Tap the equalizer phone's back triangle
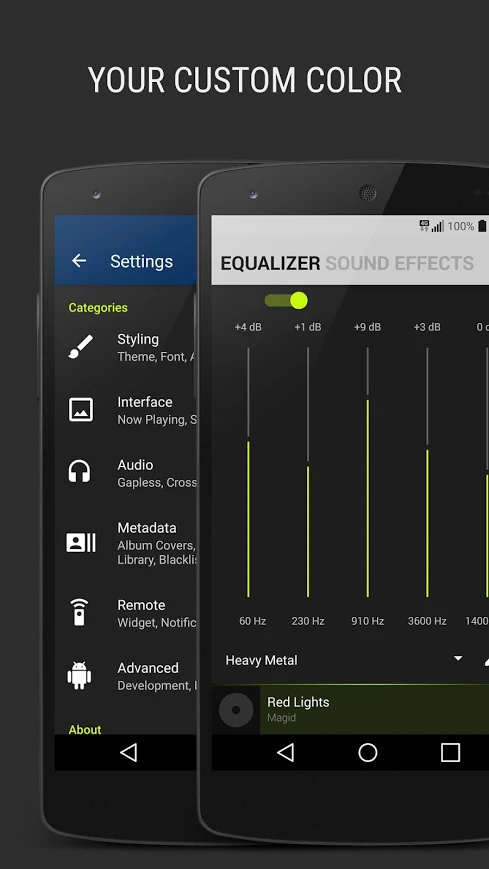 (285, 752)
